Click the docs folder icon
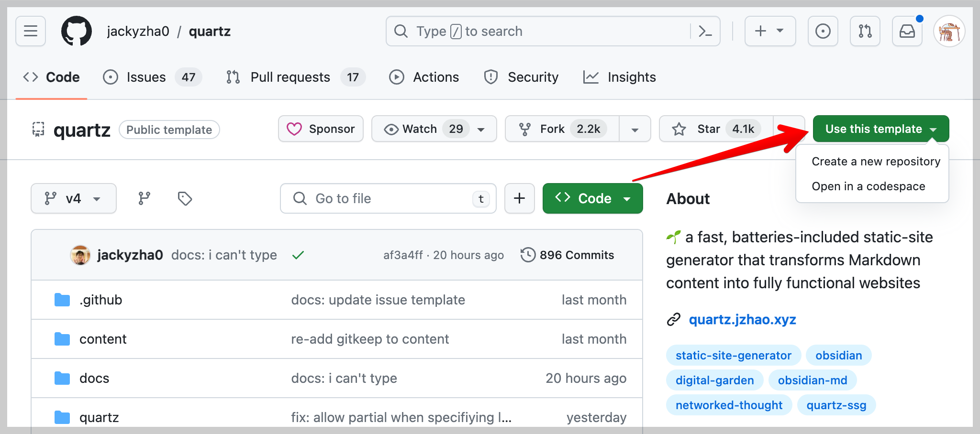This screenshot has height=434, width=980. 62,378
